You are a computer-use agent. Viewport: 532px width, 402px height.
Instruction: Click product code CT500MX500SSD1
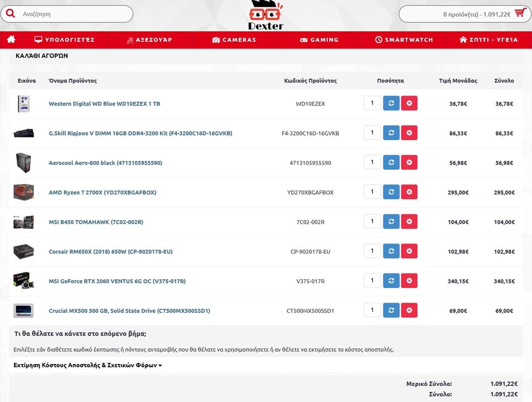coord(310,311)
